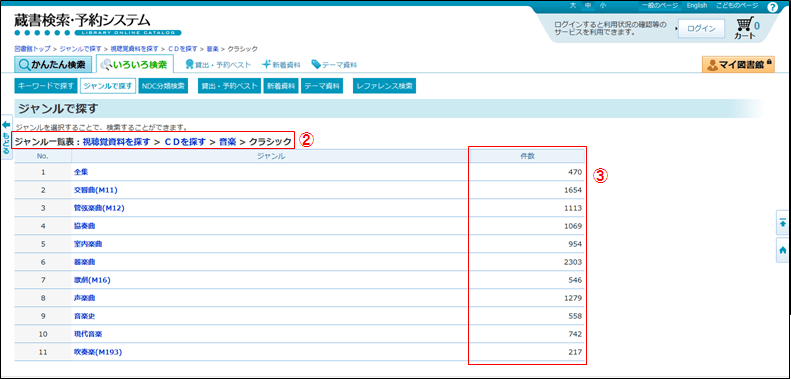Image resolution: width=791 pixels, height=379 pixels.
Task: Open the 歌劇(M16) genre
Action: (x=92, y=280)
